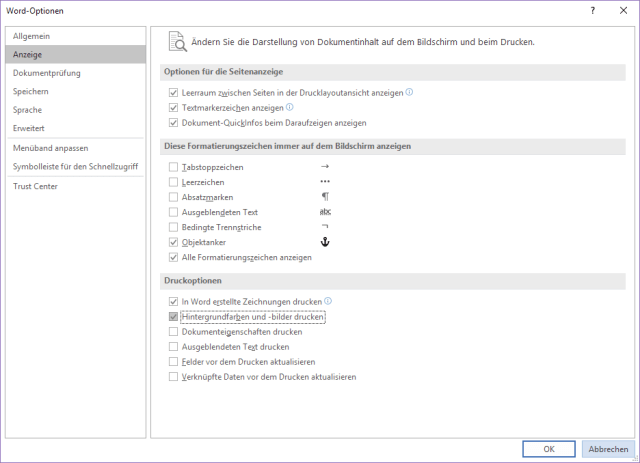Screen dimensions: 640x463
Task: Click info icon beside Leerraum zwischen Seiten option
Action: coord(410,92)
